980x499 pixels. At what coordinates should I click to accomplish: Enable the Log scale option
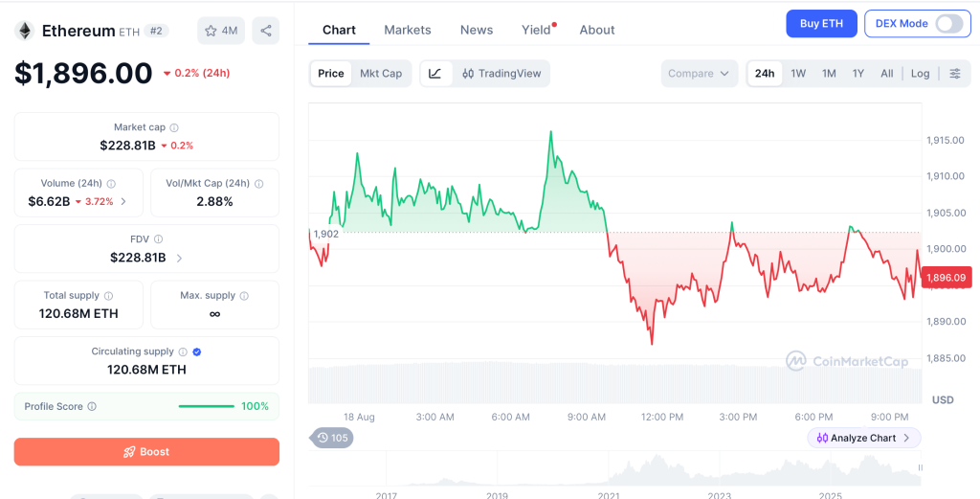pos(920,73)
